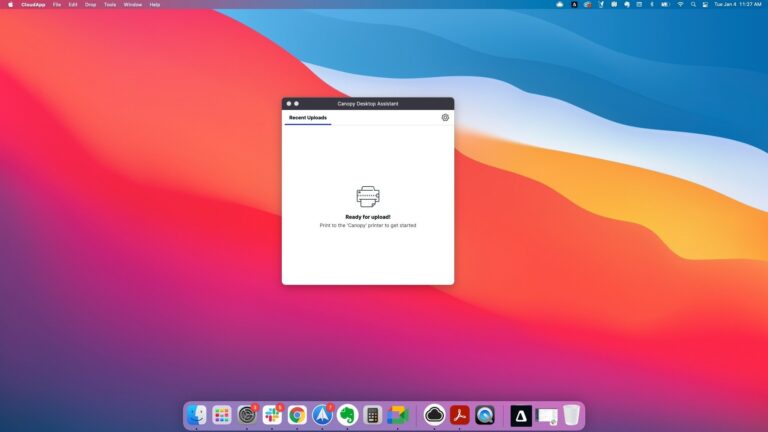Open Launchpad from the dock
This screenshot has height=432, width=768.
(x=222, y=415)
